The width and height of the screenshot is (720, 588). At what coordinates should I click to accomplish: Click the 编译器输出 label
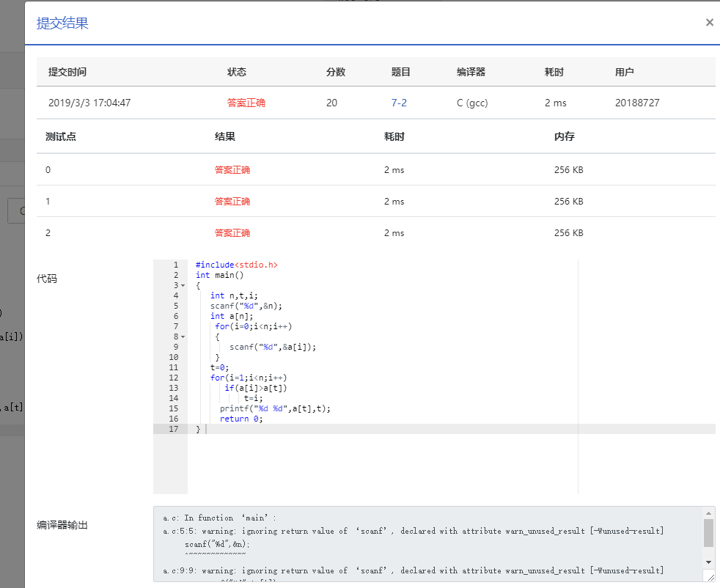click(x=62, y=525)
